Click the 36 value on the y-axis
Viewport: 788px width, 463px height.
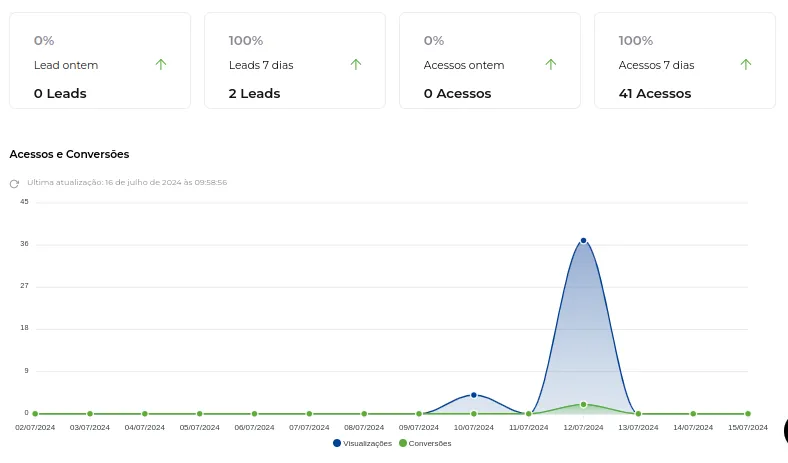coord(24,244)
